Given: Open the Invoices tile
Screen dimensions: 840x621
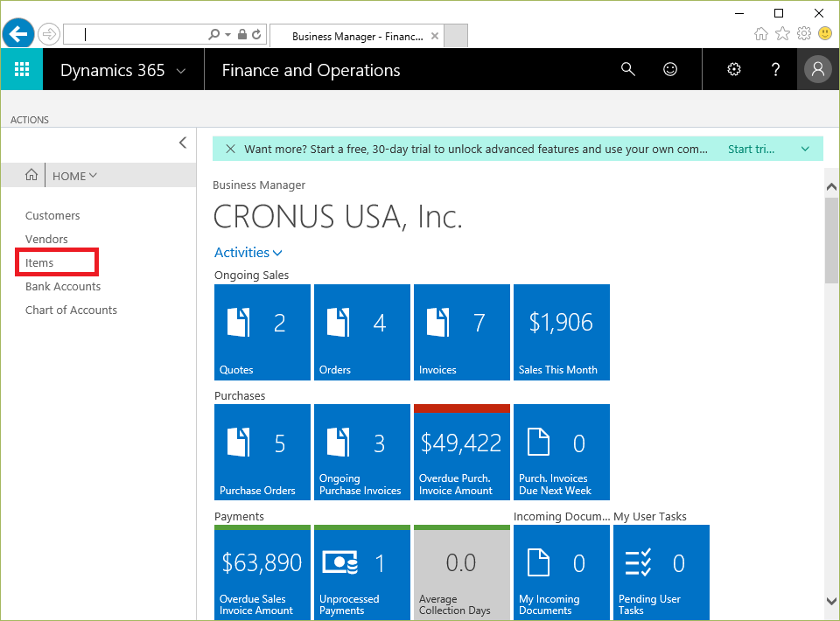Looking at the screenshot, I should 462,331.
